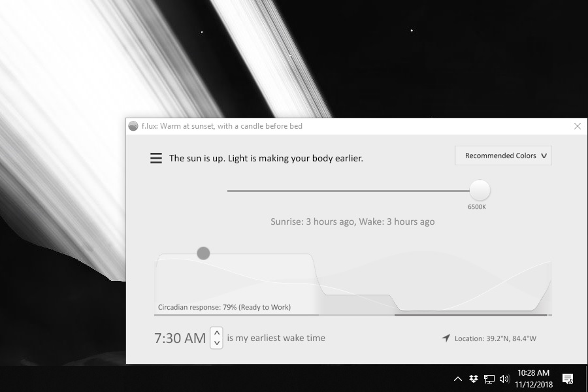The height and width of the screenshot is (392, 588).
Task: Click the 'is my earliest wake time' label
Action: pos(276,338)
